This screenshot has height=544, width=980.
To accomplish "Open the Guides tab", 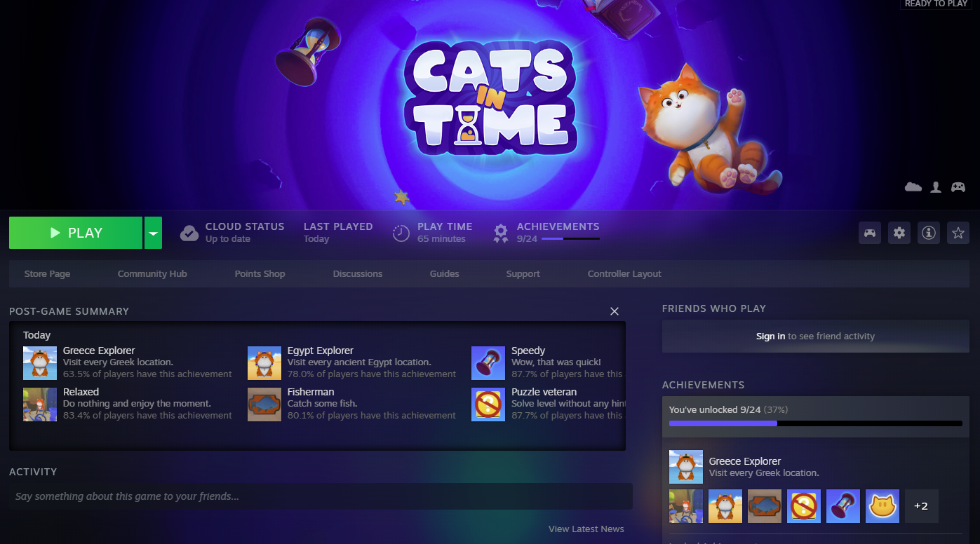I will (x=445, y=273).
